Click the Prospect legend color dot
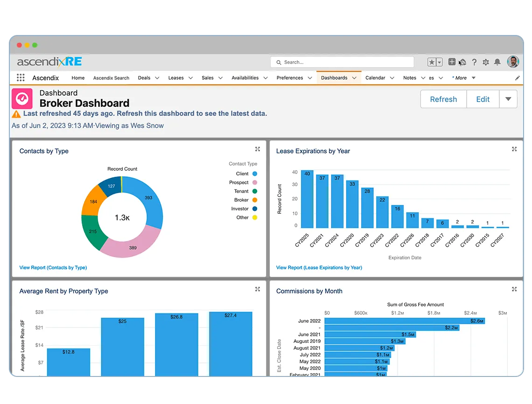This screenshot has height=404, width=532. tap(255, 182)
